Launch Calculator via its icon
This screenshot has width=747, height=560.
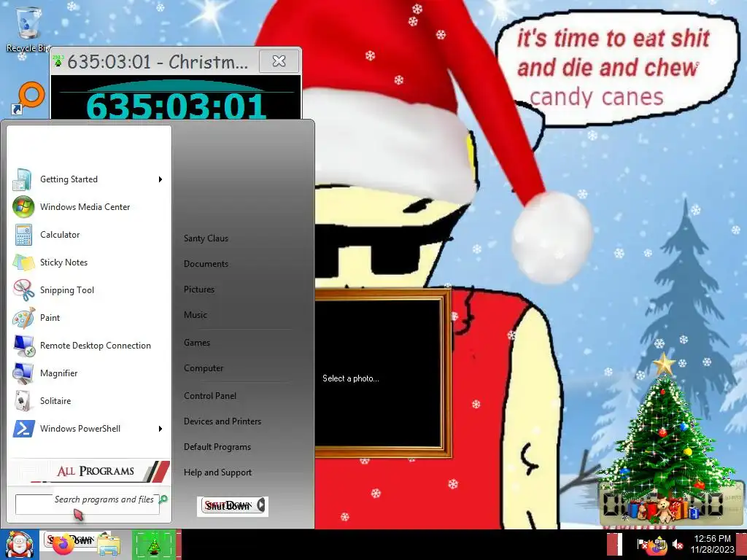[23, 234]
